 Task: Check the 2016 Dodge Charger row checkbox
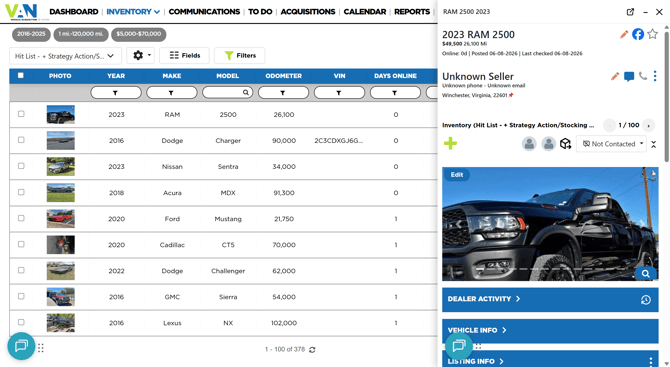[21, 140]
